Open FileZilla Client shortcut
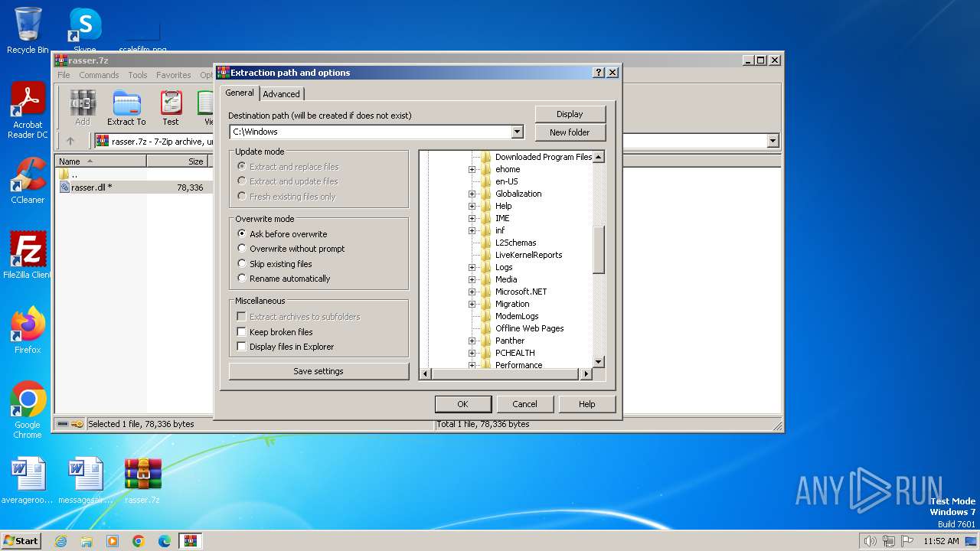Image resolution: width=980 pixels, height=551 pixels. (x=28, y=255)
